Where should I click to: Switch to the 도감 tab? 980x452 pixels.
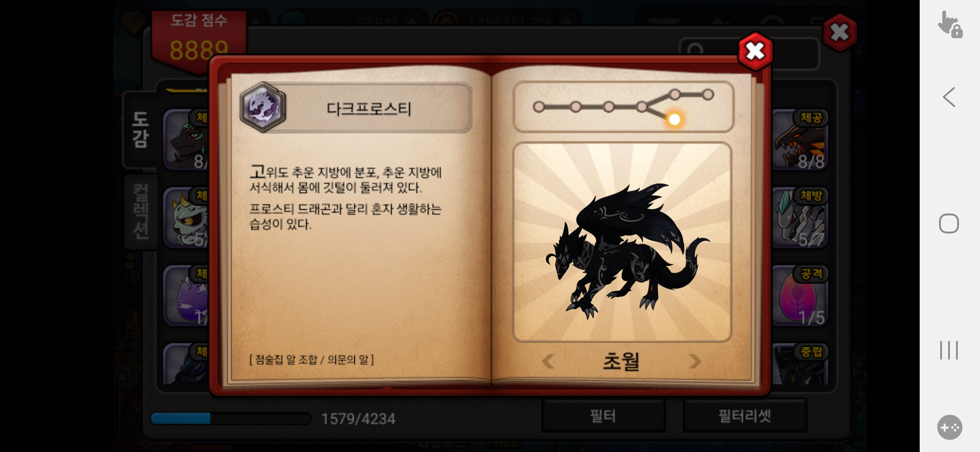coord(140,129)
